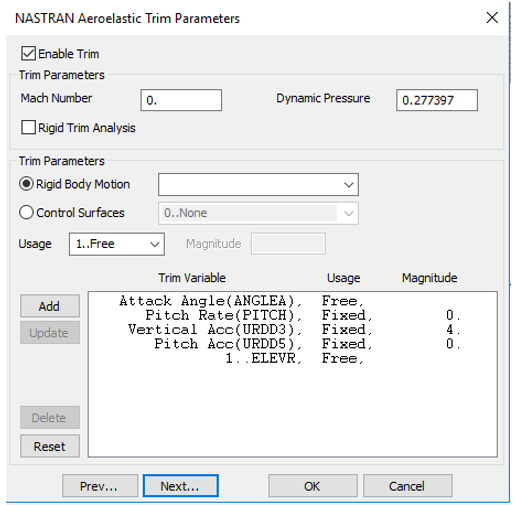Click the Dynamic Pressure input field
This screenshot has height=505, width=516.
(437, 100)
